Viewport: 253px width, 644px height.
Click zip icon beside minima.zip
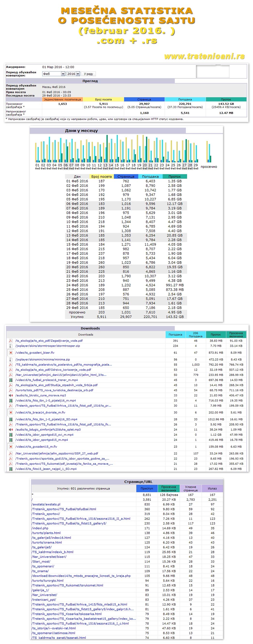click(x=11, y=359)
